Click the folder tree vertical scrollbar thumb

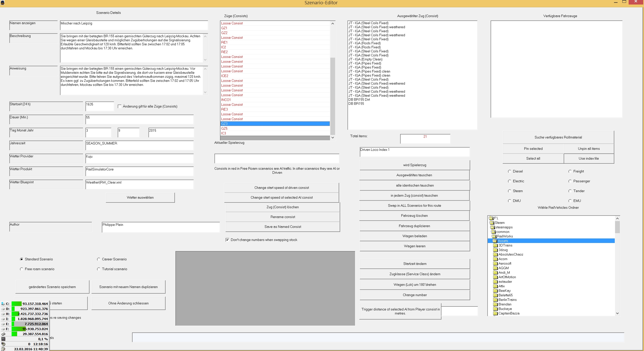click(x=617, y=227)
